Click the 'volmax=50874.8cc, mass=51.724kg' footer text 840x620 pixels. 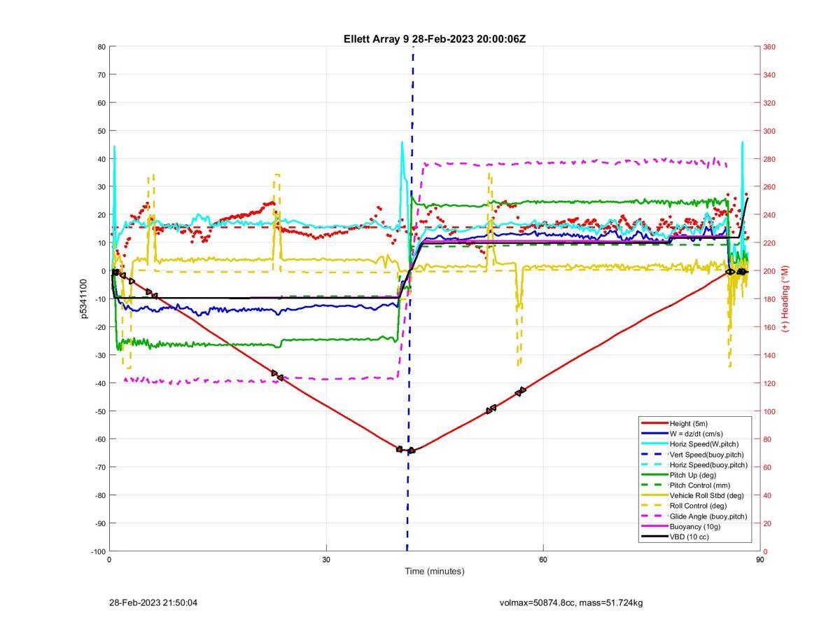coord(571,602)
